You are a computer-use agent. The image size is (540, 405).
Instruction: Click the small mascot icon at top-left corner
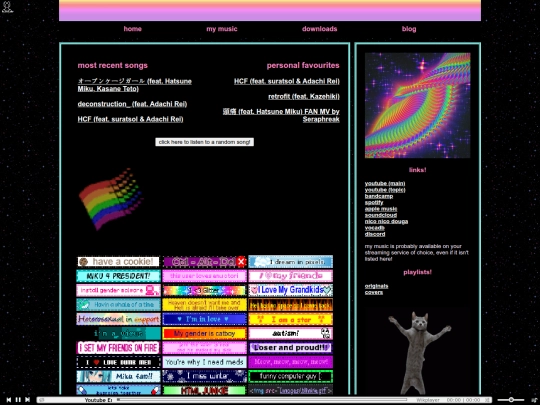(7, 7)
